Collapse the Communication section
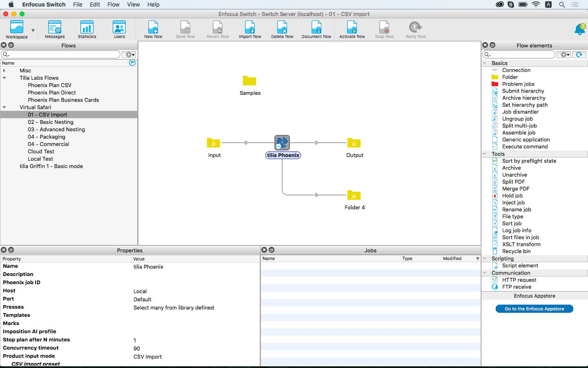 485,273
